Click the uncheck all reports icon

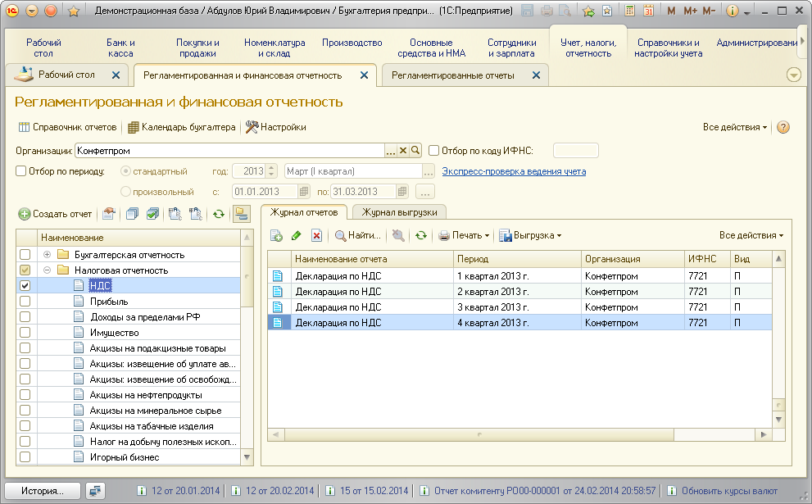click(132, 214)
